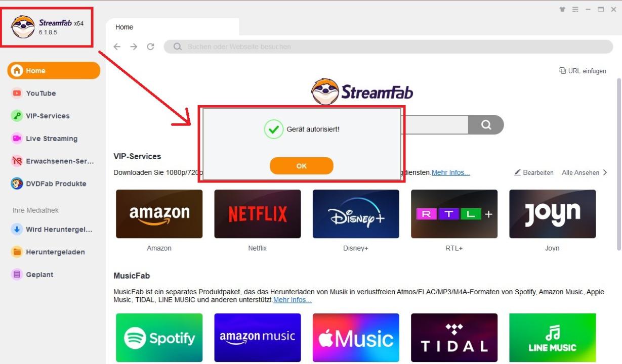The height and width of the screenshot is (364, 622).
Task: Open the hamburger menu in title bar
Action: click(x=575, y=9)
